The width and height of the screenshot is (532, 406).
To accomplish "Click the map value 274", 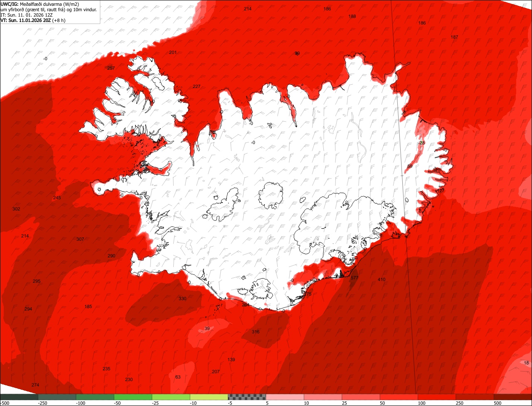I will pyautogui.click(x=35, y=385).
